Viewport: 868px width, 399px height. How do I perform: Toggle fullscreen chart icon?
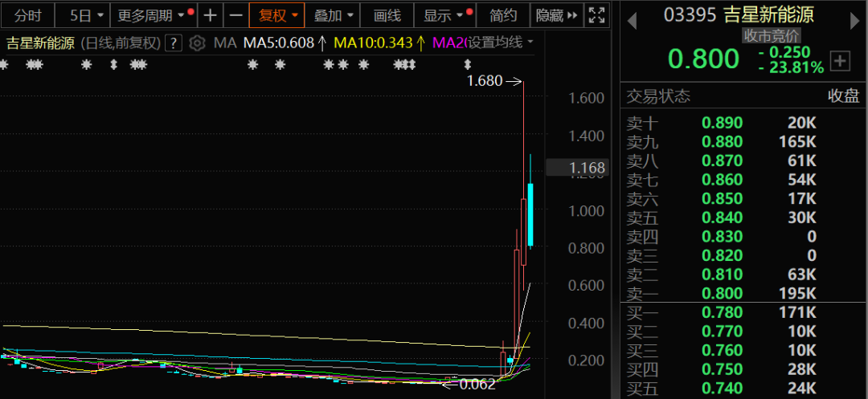click(596, 15)
